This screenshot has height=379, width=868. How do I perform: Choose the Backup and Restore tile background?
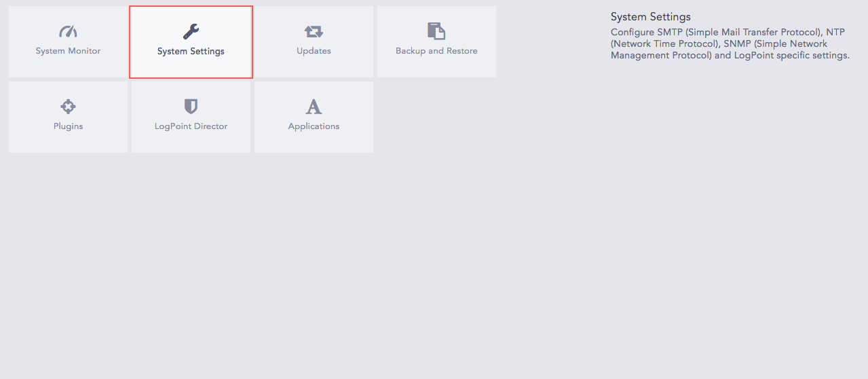tap(436, 42)
